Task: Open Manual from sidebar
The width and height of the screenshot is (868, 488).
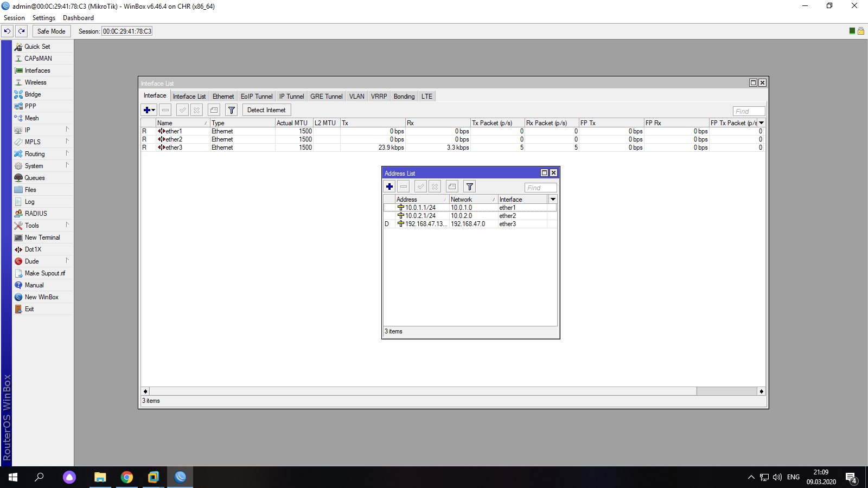Action: (x=43, y=285)
